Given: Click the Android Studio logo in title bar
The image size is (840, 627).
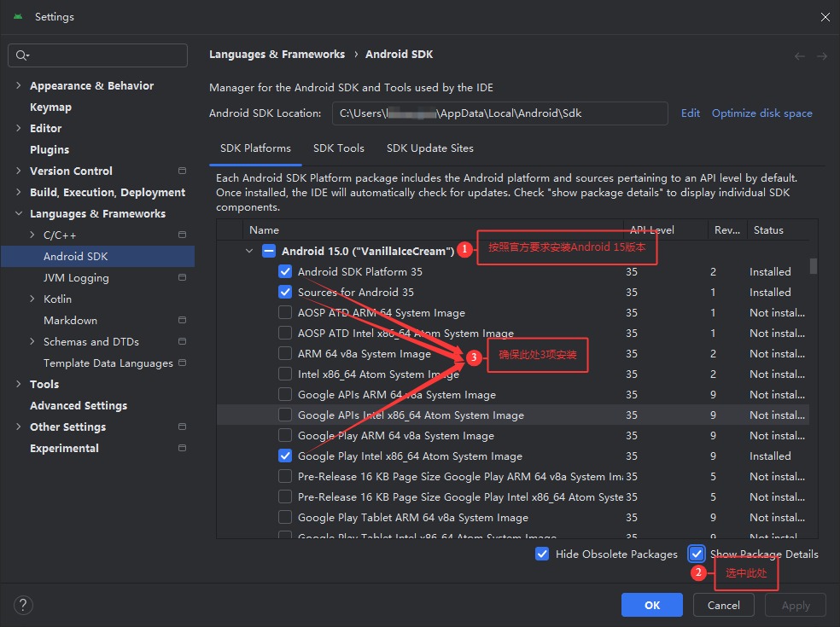Looking at the screenshot, I should pos(18,16).
